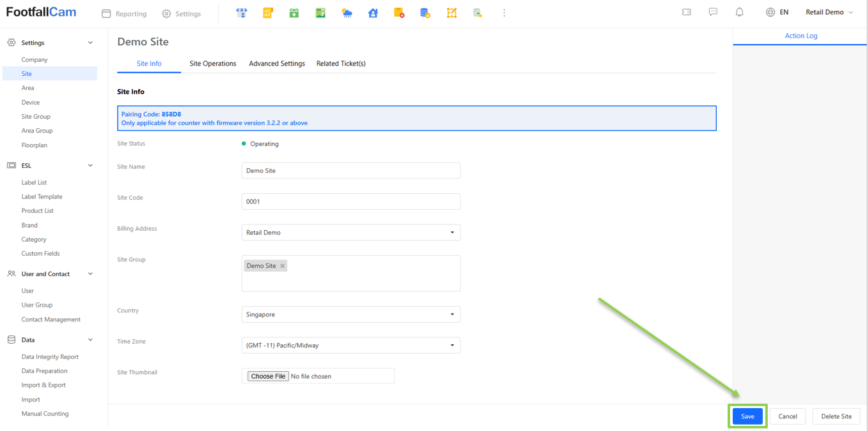The height and width of the screenshot is (431, 868).
Task: Click the green calendar star icon
Action: 294,13
